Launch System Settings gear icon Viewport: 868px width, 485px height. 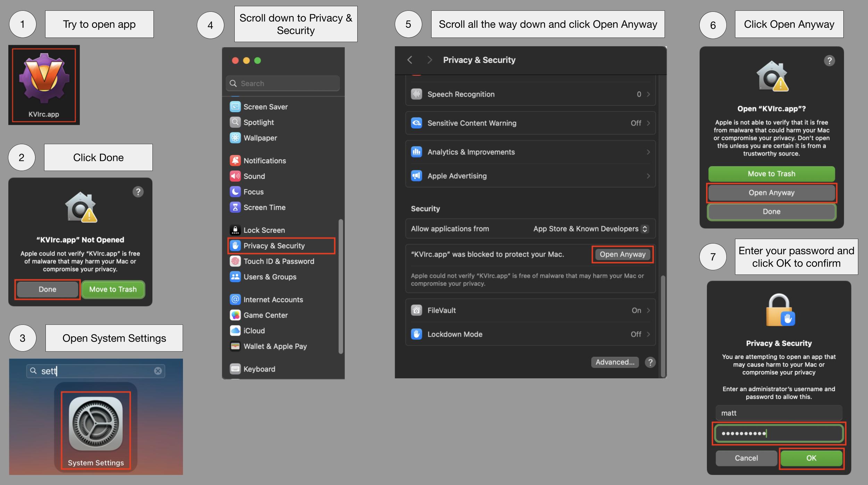96,424
